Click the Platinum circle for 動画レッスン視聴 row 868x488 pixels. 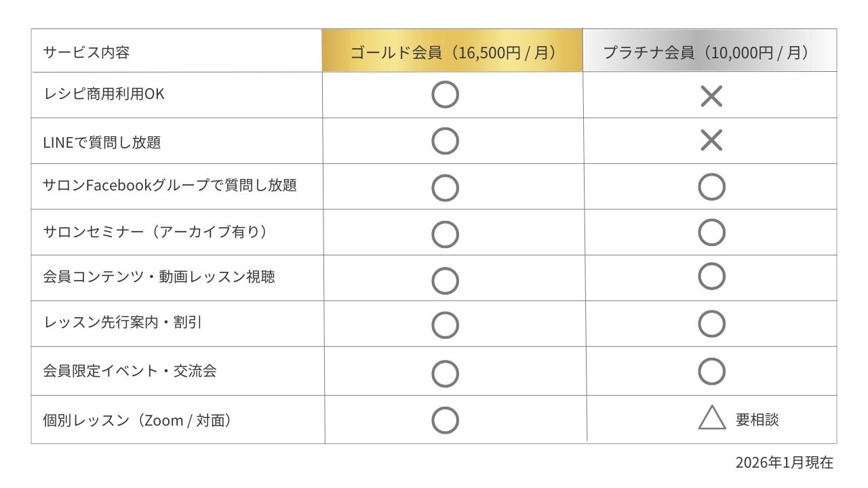point(711,277)
